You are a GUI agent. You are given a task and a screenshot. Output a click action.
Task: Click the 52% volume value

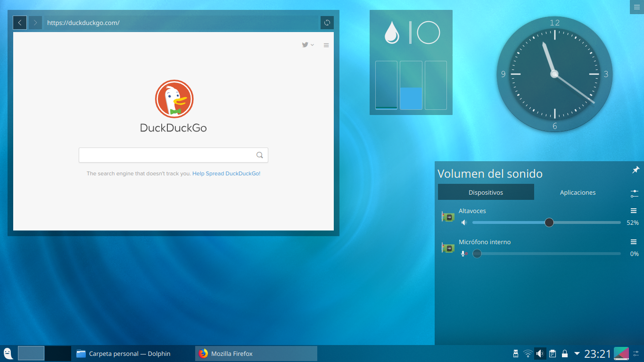click(633, 222)
